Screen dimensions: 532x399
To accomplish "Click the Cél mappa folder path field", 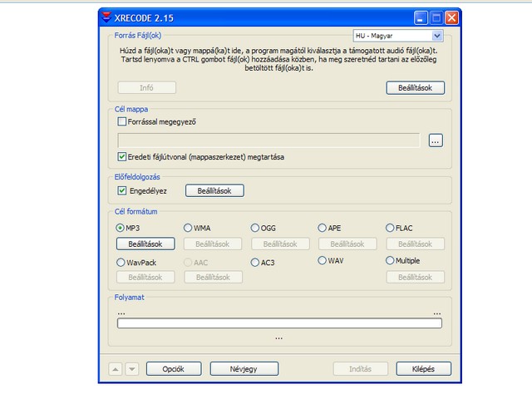I will 268,140.
